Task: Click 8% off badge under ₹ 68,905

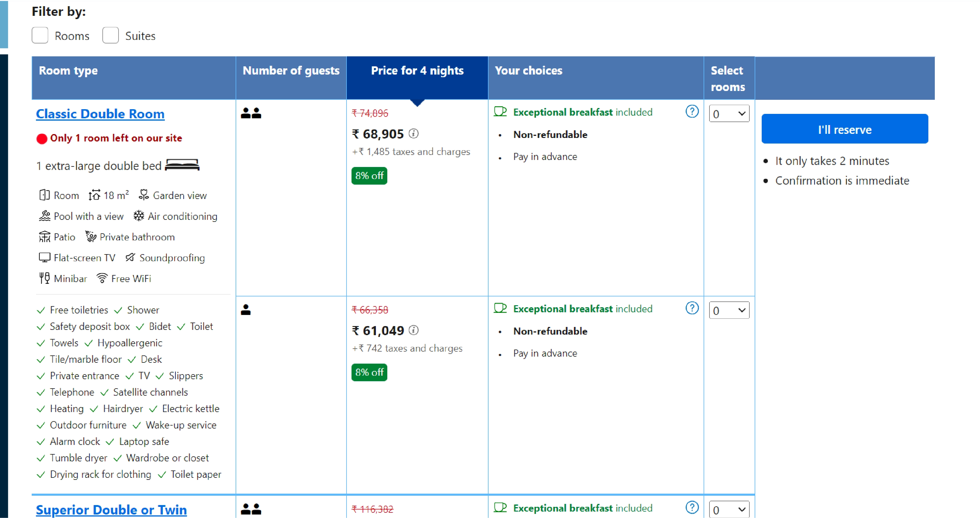Action: point(369,176)
